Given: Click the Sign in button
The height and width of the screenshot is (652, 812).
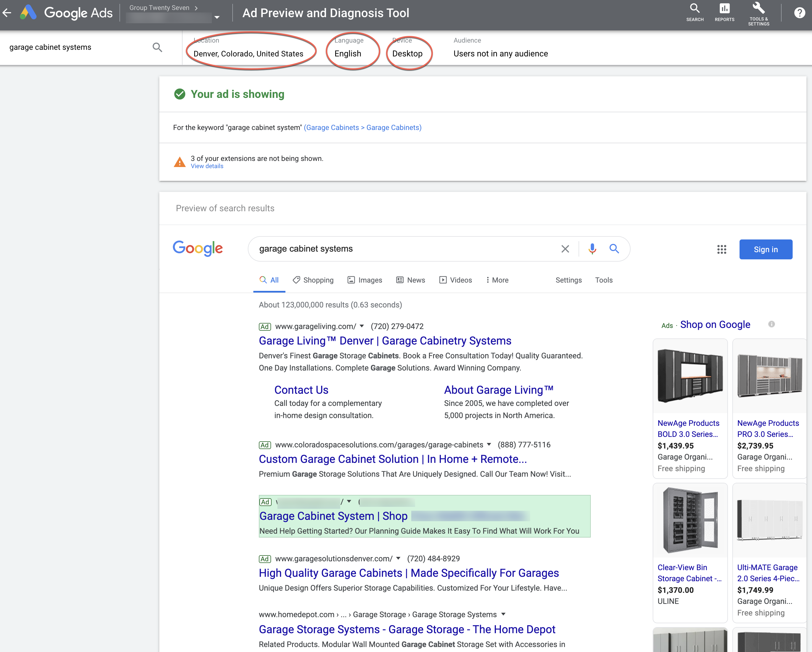Looking at the screenshot, I should (x=766, y=249).
